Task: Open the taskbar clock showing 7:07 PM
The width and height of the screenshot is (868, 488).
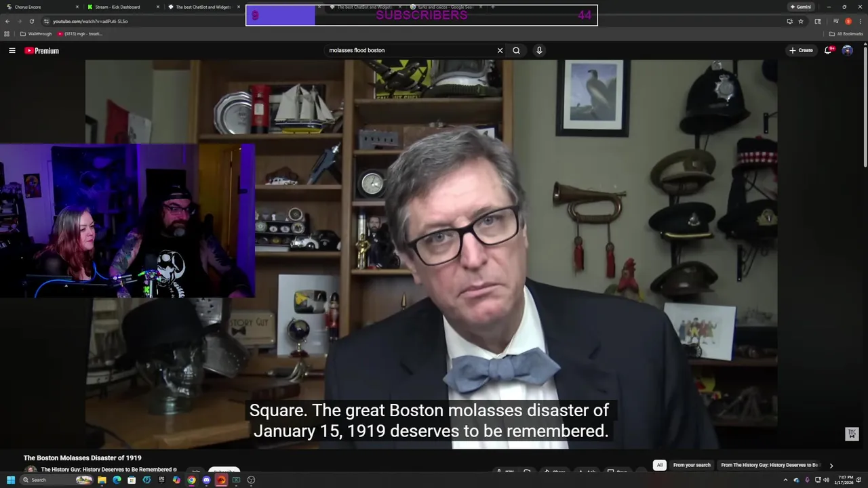Action: 844,480
